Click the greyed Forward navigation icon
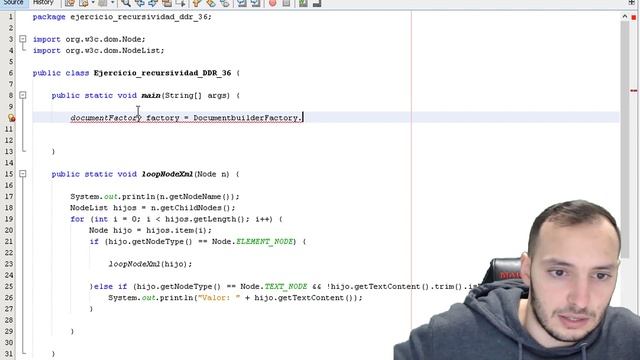This screenshot has width=640, height=360. click(x=102, y=3)
